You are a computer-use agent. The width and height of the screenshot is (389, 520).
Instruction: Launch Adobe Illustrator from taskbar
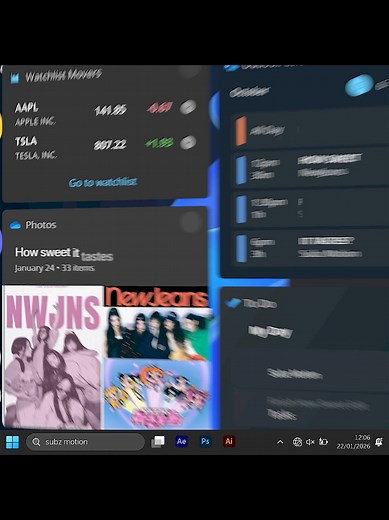[x=229, y=441]
